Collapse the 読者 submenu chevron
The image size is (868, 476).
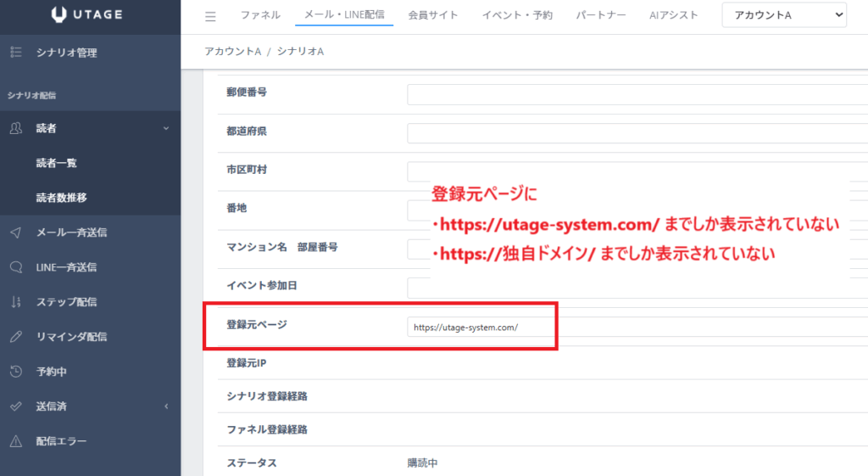coord(166,129)
